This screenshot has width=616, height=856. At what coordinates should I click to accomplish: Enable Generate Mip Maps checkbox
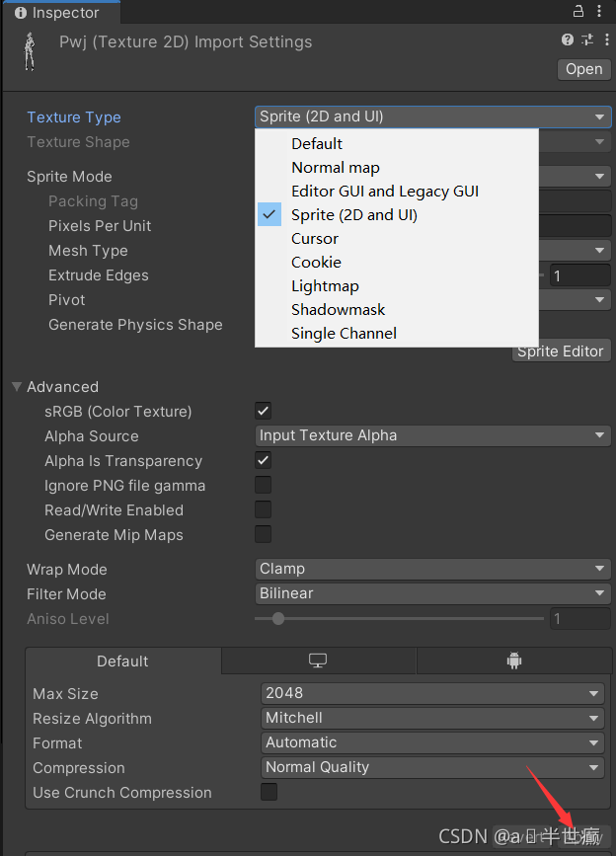coord(263,534)
